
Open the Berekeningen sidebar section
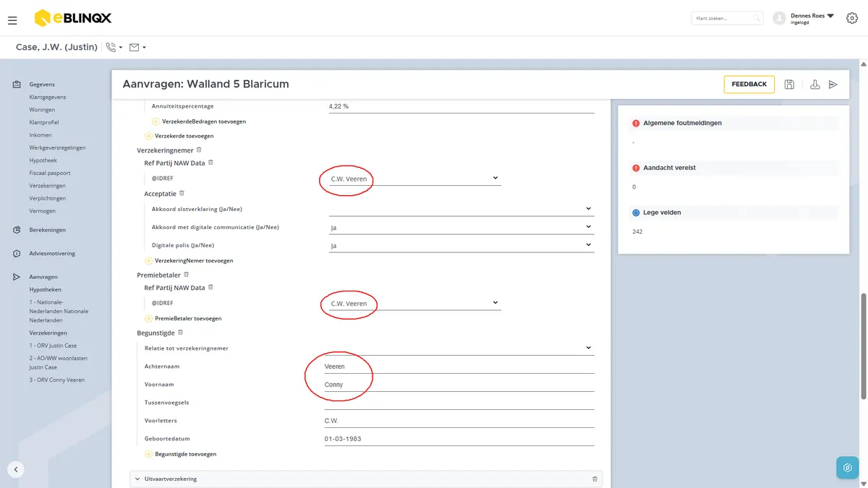point(48,230)
